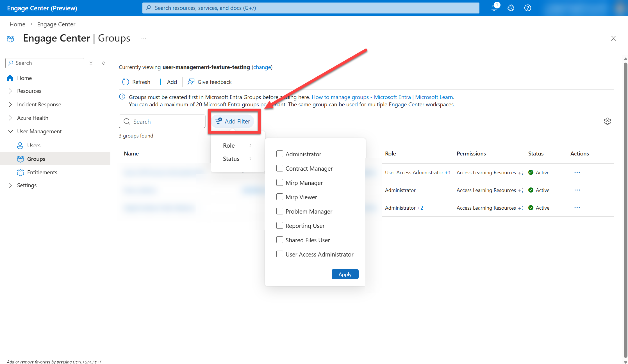
Task: Expand the Resources tree section
Action: 10,91
